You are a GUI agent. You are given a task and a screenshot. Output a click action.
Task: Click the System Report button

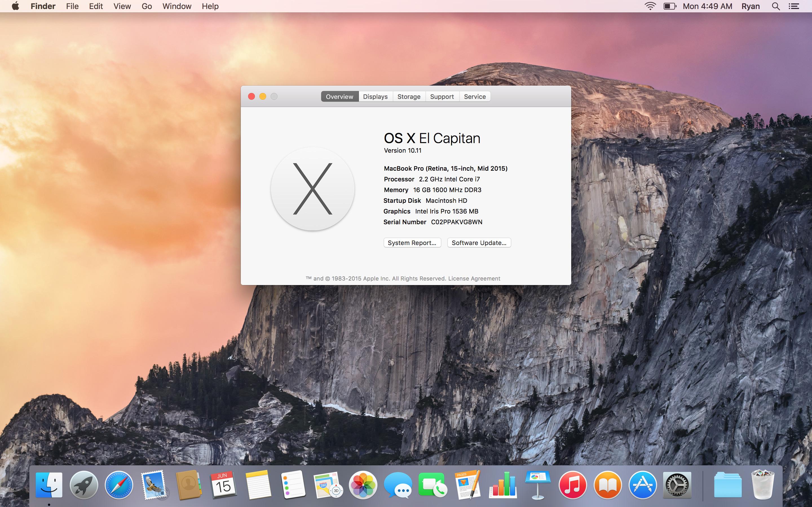[x=412, y=243]
